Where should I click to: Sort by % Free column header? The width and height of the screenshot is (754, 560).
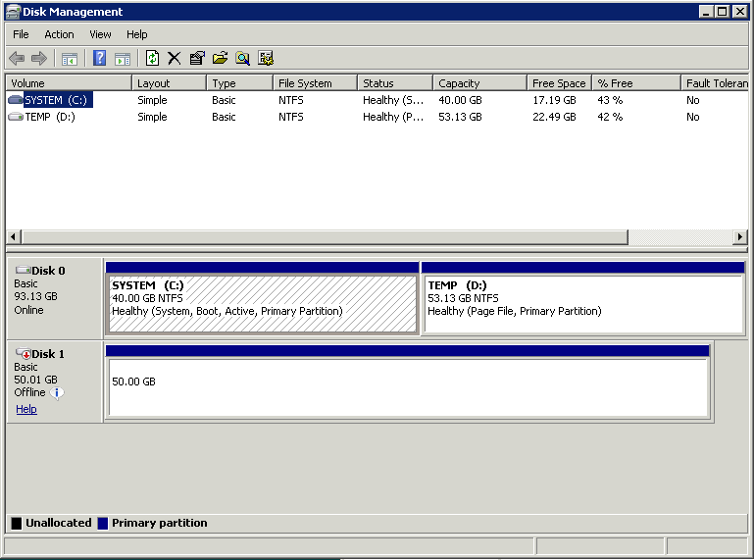pyautogui.click(x=636, y=83)
